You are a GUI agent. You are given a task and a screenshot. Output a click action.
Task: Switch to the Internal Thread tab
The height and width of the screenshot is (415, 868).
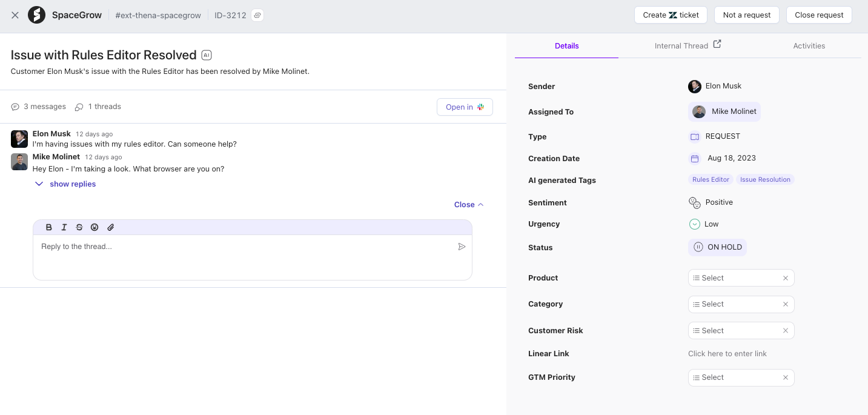click(x=681, y=46)
